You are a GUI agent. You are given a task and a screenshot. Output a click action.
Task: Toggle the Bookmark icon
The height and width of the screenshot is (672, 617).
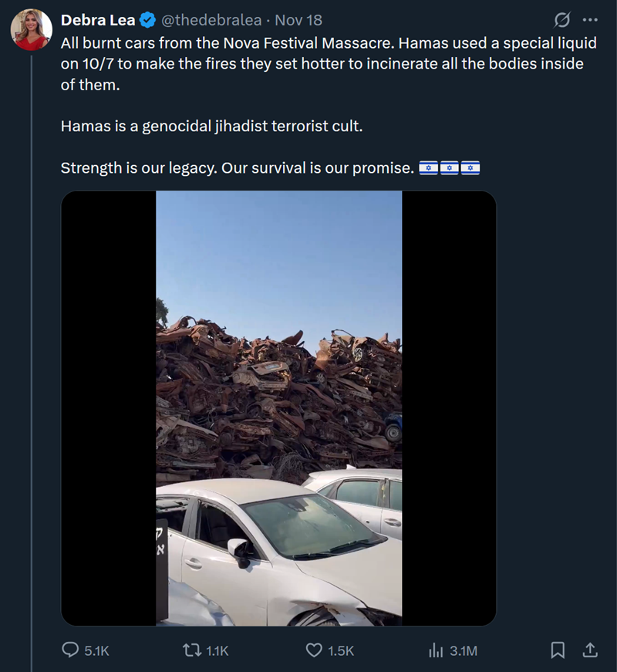558,650
